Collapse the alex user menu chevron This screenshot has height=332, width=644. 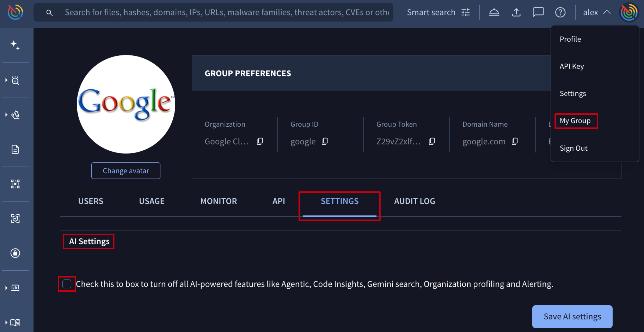(607, 12)
